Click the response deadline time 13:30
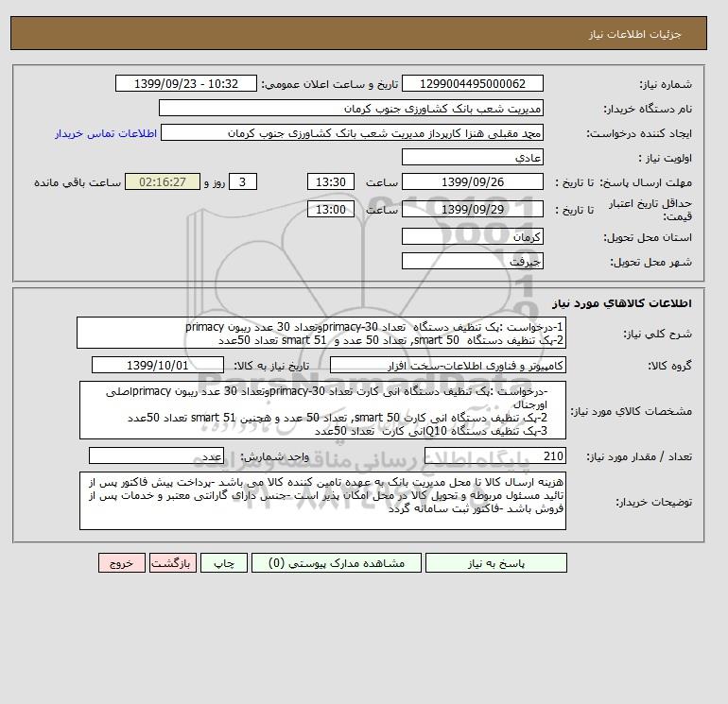Viewport: 728px width, 704px height. point(331,182)
